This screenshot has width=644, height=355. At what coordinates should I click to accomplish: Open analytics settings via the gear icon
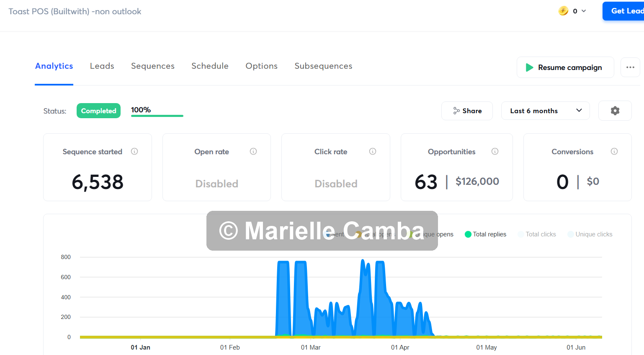tap(615, 111)
